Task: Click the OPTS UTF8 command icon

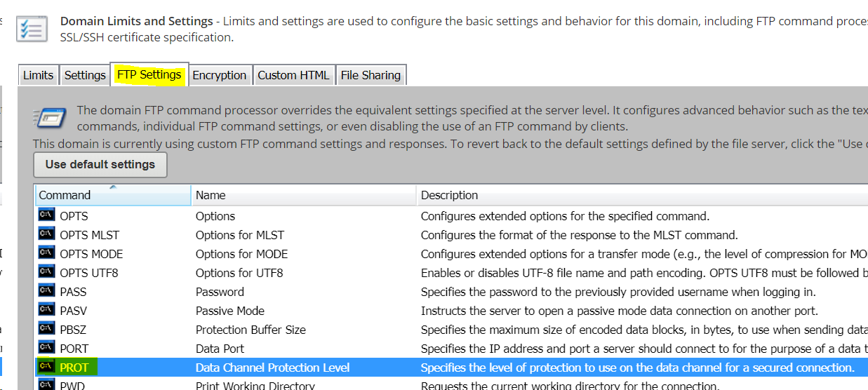Action: click(x=46, y=272)
